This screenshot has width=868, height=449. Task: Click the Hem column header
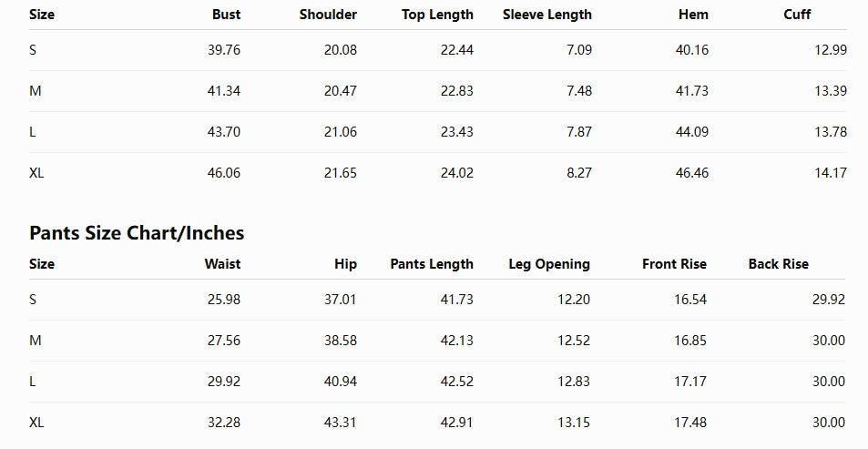point(693,15)
